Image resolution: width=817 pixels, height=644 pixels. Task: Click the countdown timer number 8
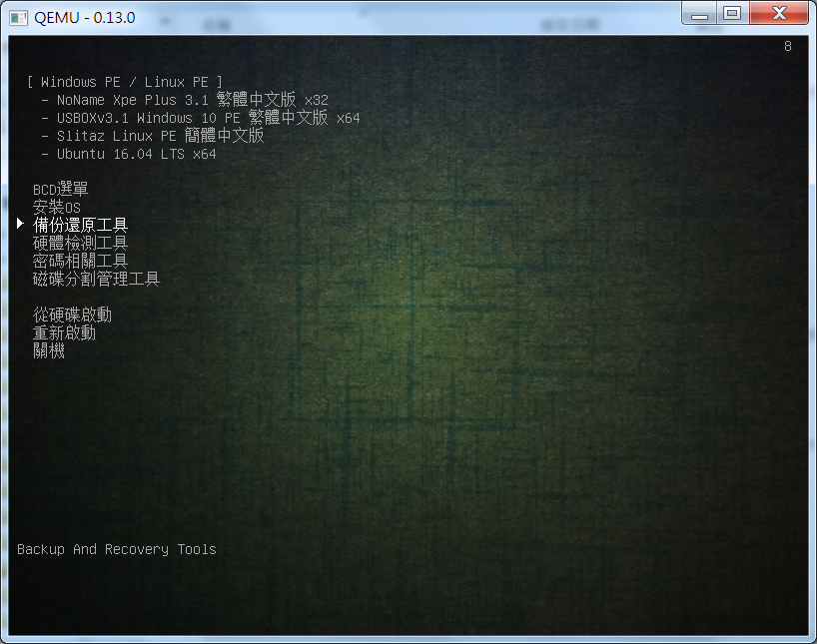pyautogui.click(x=788, y=46)
